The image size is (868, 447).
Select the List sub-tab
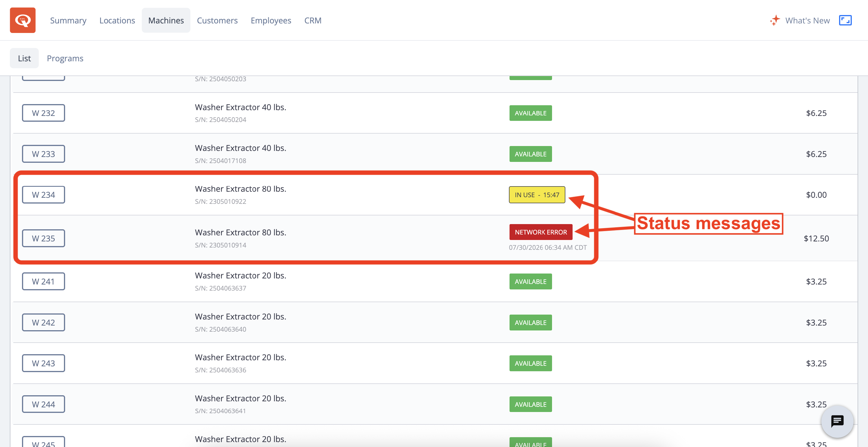click(24, 58)
